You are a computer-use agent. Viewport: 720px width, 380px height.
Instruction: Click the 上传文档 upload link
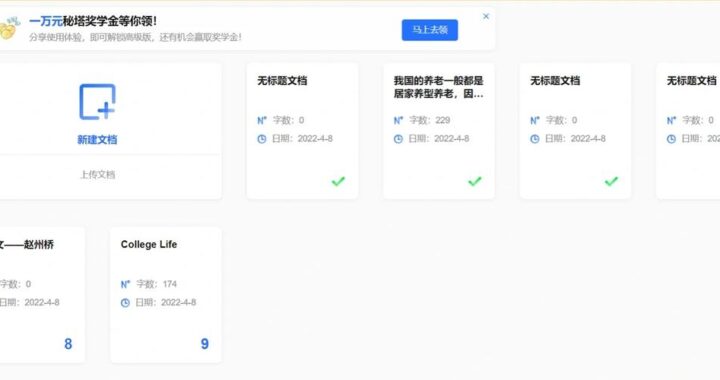coord(97,174)
